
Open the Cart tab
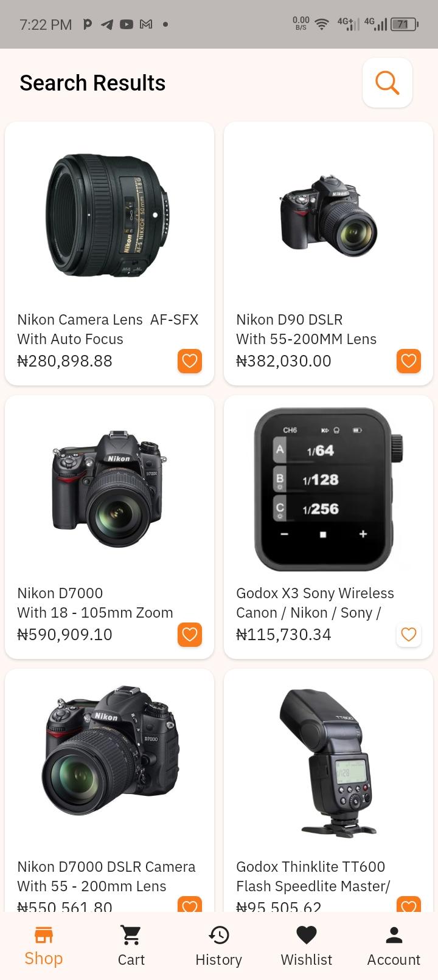(131, 946)
